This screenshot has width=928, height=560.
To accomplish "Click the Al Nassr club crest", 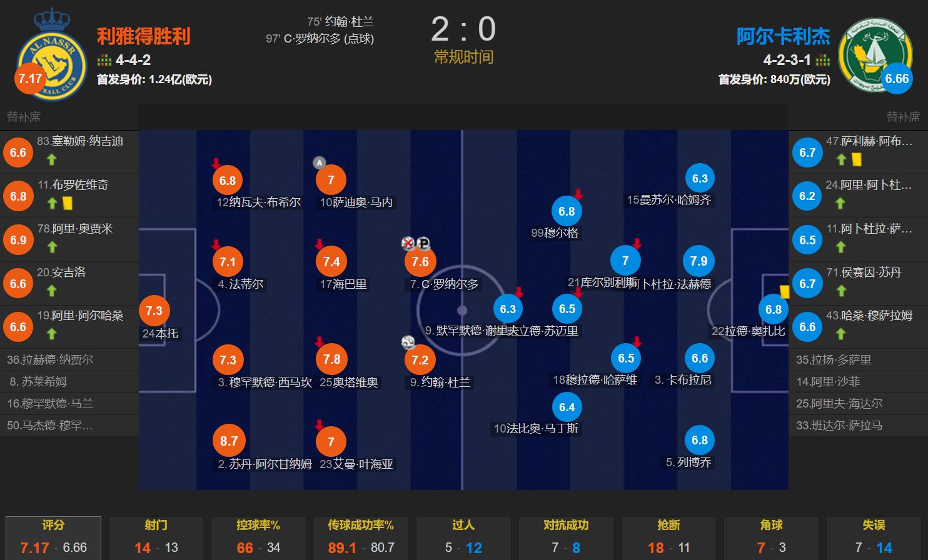I will click(51, 54).
